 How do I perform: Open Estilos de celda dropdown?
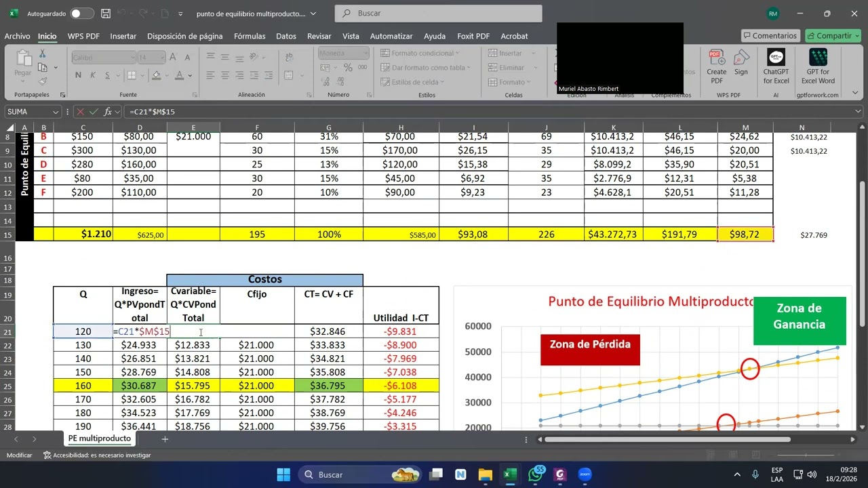pos(412,82)
